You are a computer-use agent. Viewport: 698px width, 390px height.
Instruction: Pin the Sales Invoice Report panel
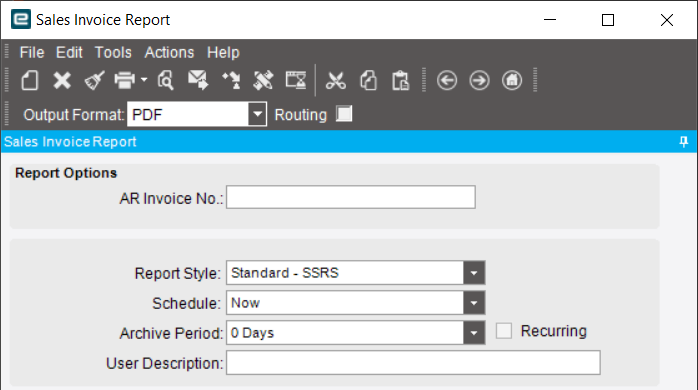pos(684,142)
